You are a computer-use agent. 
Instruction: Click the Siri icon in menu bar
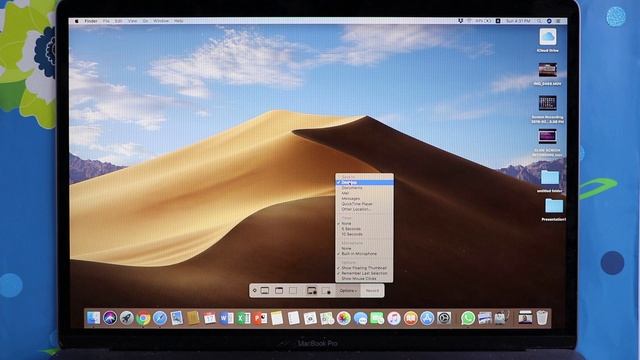pos(549,21)
